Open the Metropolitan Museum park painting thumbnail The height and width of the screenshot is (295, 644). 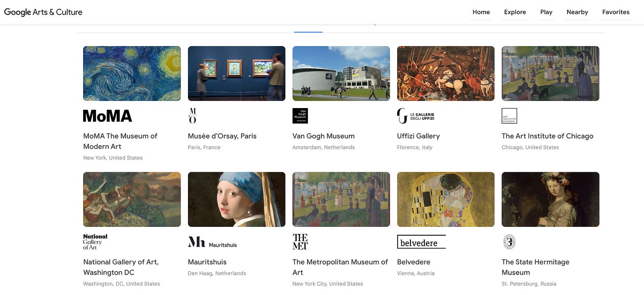tap(341, 199)
